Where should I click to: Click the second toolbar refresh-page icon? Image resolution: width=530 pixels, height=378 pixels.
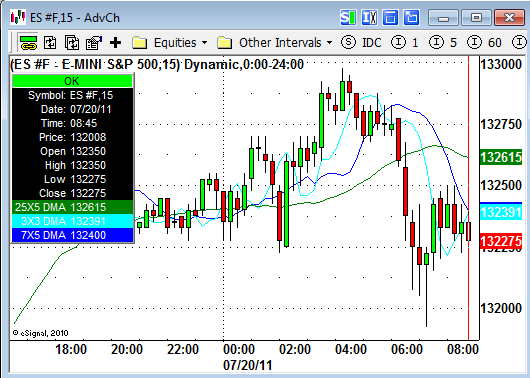pyautogui.click(x=50, y=43)
